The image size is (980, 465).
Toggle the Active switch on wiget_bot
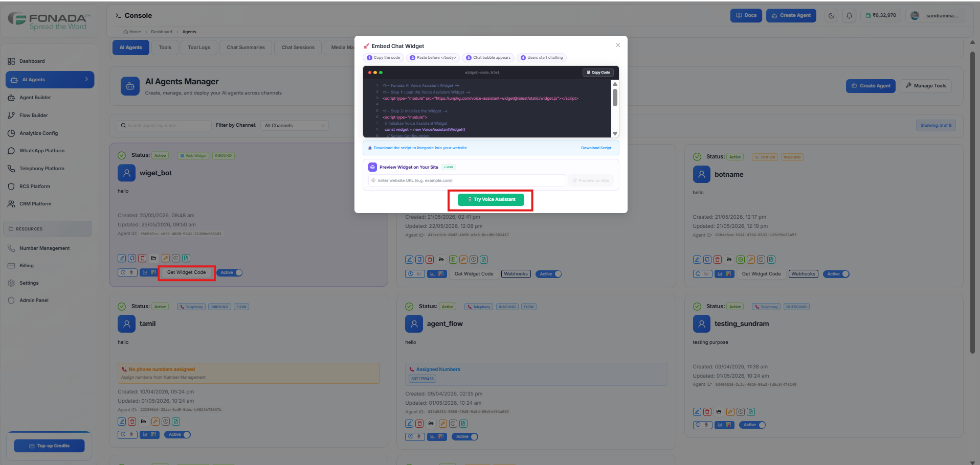pos(230,272)
